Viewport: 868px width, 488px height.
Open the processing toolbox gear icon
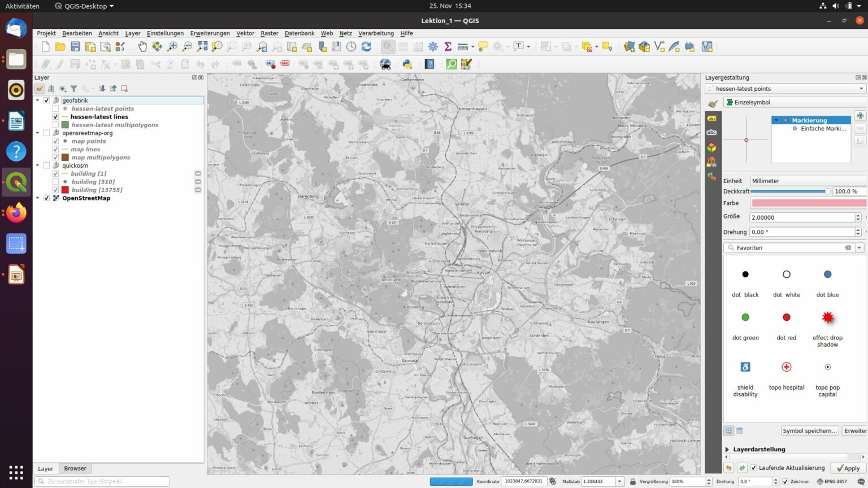coord(433,47)
